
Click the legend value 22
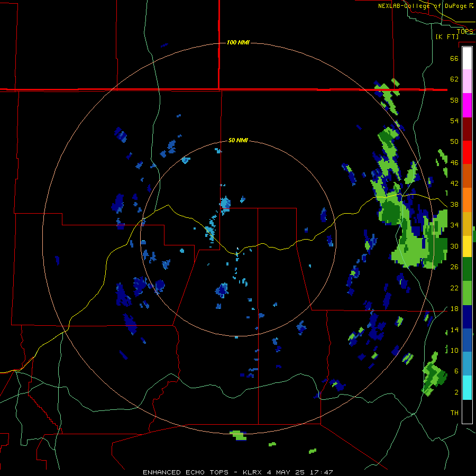coord(454,288)
